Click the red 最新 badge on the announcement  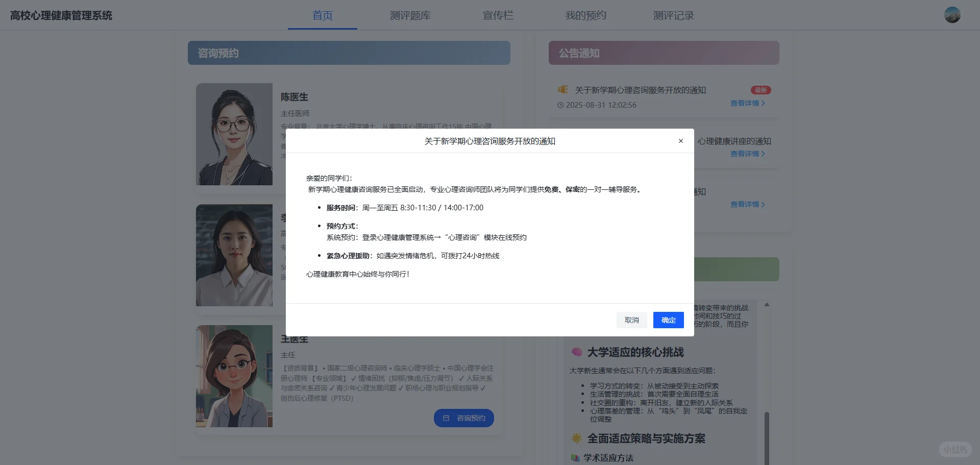pos(761,90)
